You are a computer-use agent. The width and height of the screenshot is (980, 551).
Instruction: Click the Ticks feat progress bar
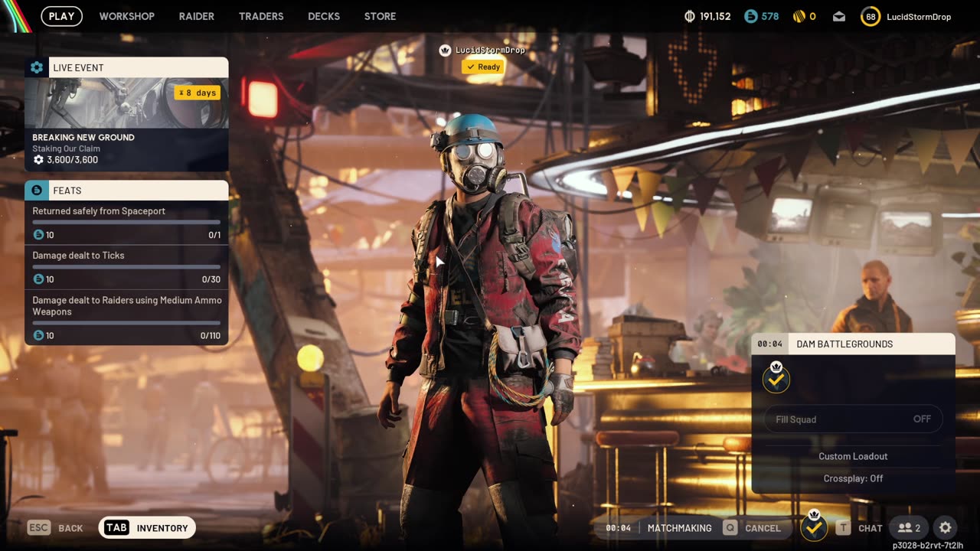[126, 266]
